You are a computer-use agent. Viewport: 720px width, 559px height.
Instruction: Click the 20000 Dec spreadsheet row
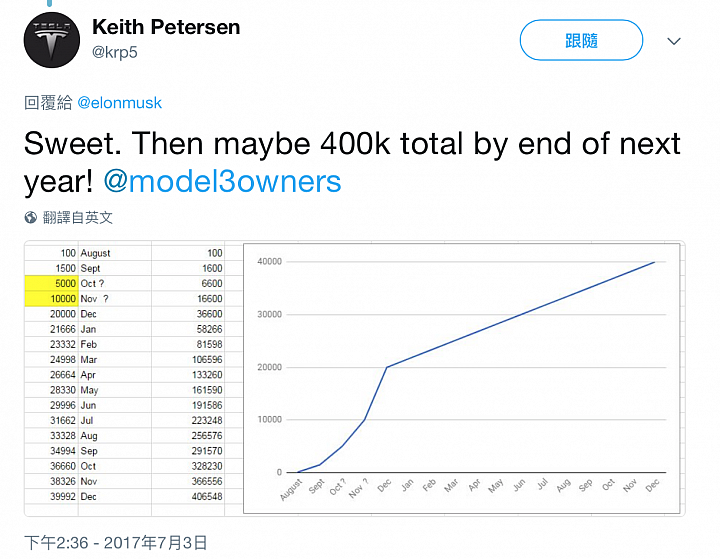click(x=124, y=314)
